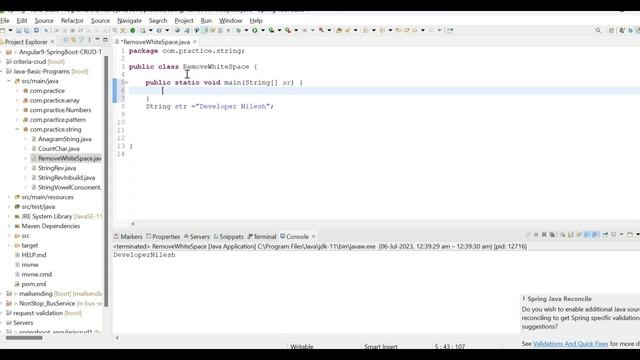Open the External Tools dropdown arrow
Screen dimensions: 640x360
(296, 30)
